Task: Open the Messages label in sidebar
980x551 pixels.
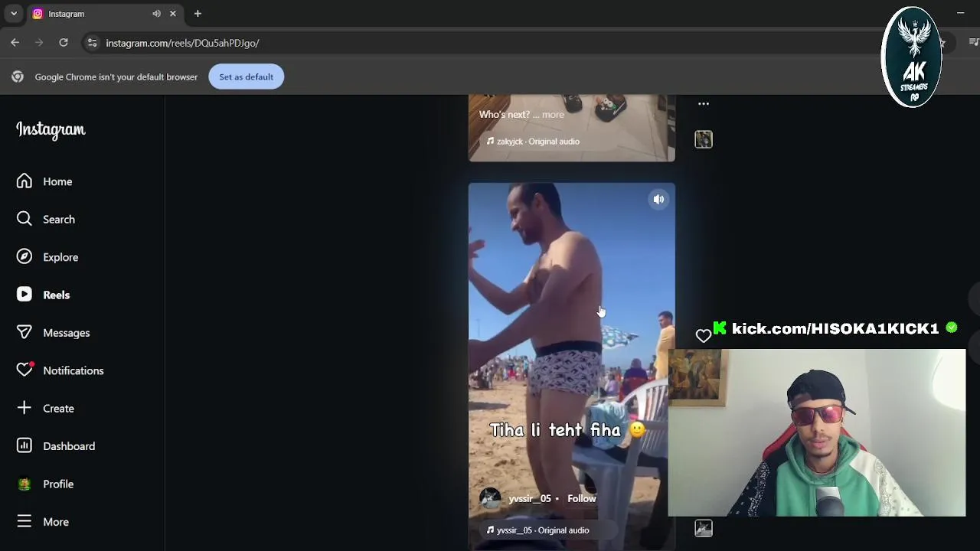Action: 67,333
